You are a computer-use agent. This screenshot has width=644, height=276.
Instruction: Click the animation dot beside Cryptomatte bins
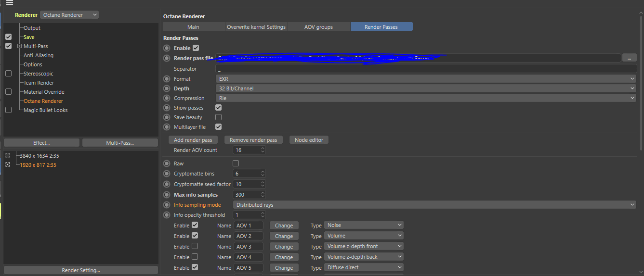[167, 174]
